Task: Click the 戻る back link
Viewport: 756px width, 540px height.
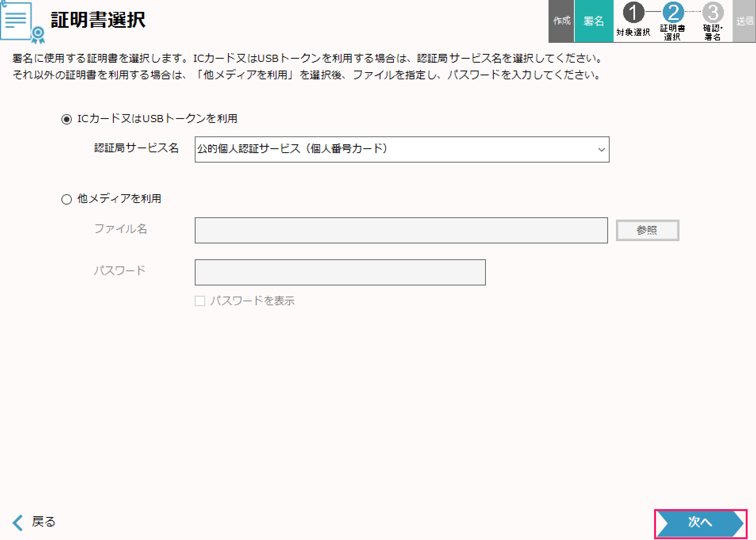Action: click(34, 522)
